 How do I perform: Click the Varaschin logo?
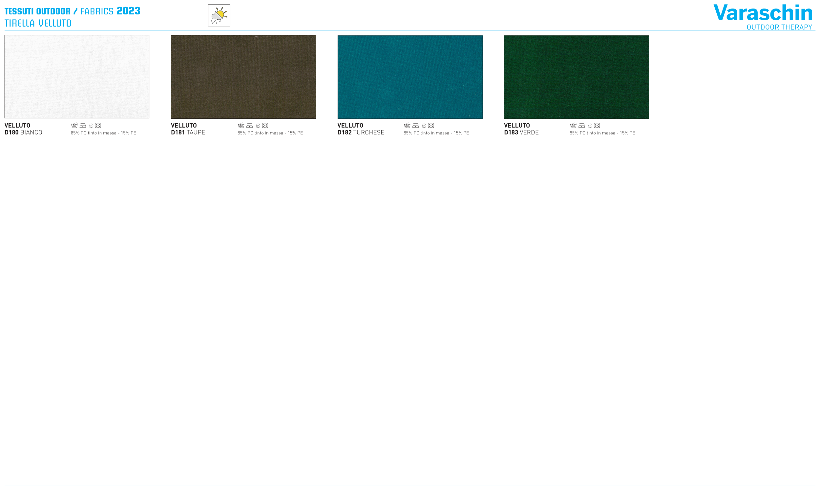click(762, 13)
